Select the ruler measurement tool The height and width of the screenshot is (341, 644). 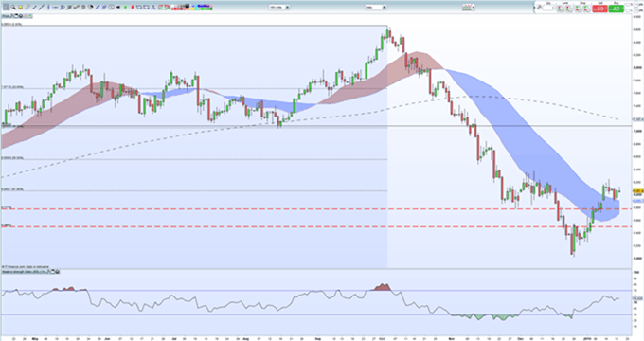[27, 7]
